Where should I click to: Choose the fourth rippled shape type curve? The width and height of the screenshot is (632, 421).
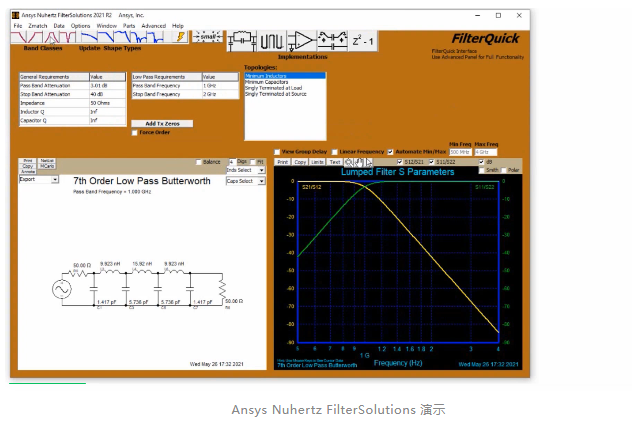(139, 37)
